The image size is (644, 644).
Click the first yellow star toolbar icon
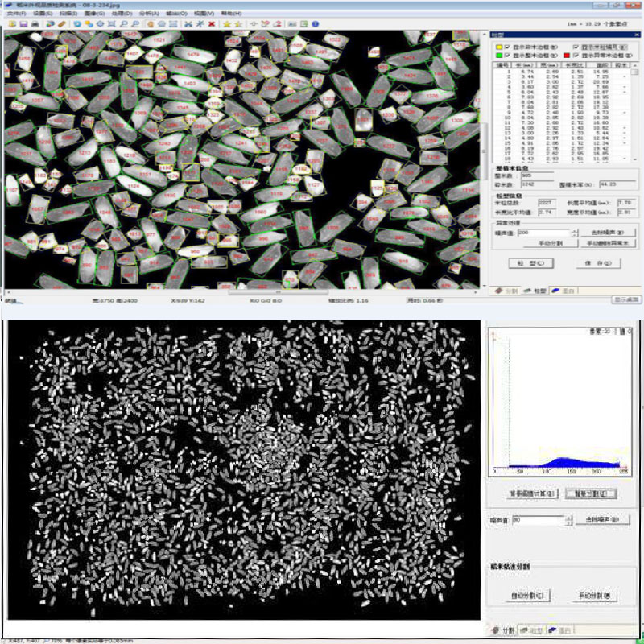[227, 24]
